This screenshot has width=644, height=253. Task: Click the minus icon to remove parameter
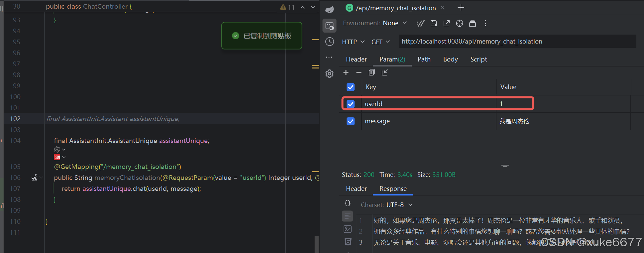[359, 72]
